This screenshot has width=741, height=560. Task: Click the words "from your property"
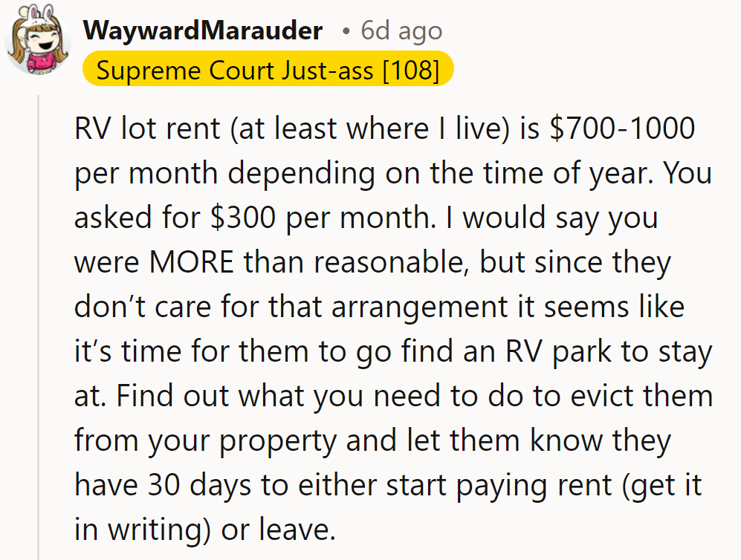click(x=205, y=441)
